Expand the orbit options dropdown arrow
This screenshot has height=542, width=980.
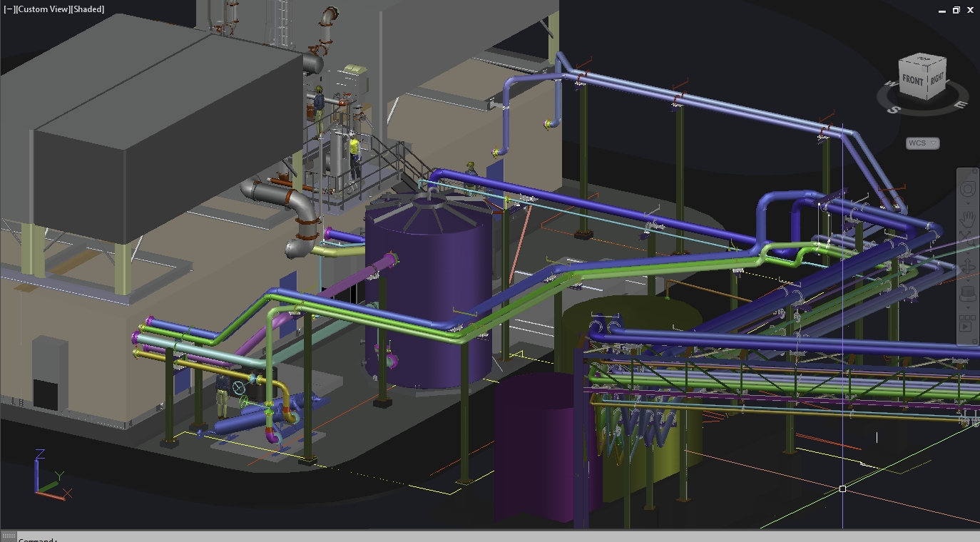(967, 279)
